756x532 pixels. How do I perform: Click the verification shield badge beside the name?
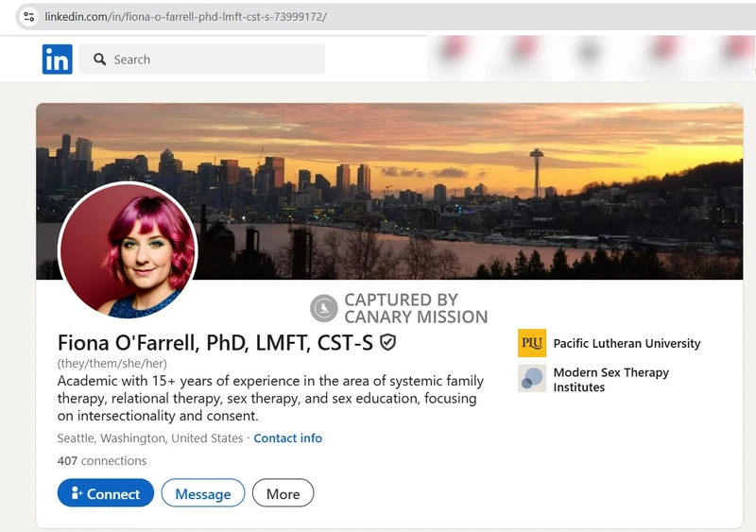[x=387, y=342]
